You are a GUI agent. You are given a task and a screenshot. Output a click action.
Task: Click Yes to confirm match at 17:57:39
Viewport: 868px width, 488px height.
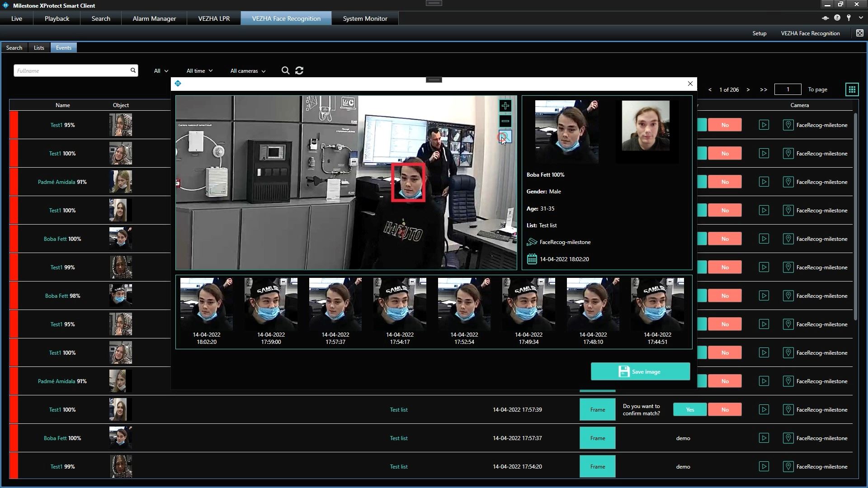pyautogui.click(x=689, y=410)
